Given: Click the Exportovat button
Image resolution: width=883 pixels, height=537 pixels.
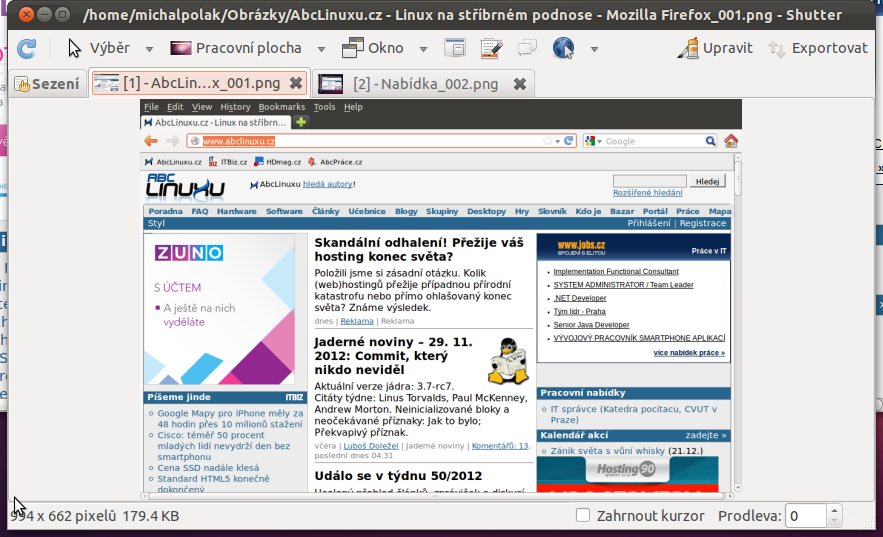Looking at the screenshot, I should pos(818,48).
